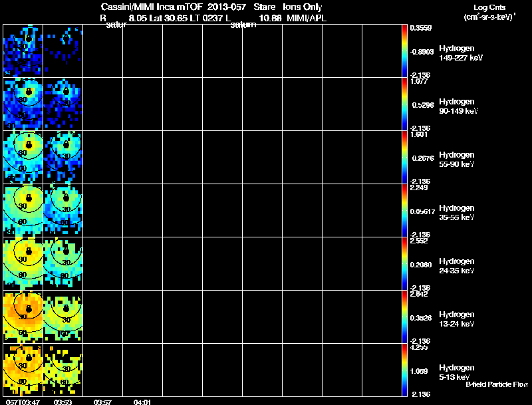Screen dimensions: 532x405
Task: Click the 03:53 image for Hydrogen 24-35 keV
Action: click(63, 264)
